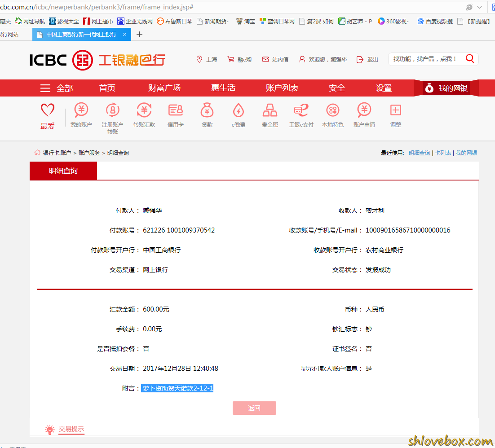Click the 返回 button
This screenshot has height=448, width=495.
coord(254,408)
